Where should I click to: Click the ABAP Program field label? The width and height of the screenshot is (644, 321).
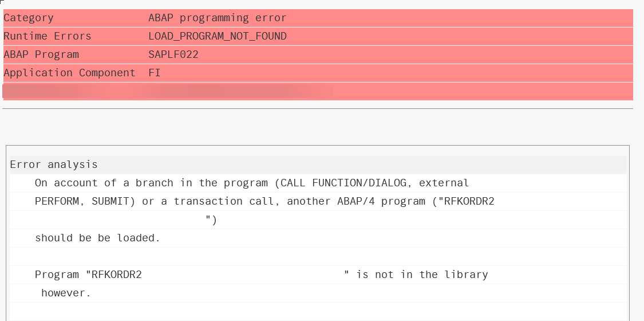pyautogui.click(x=41, y=54)
